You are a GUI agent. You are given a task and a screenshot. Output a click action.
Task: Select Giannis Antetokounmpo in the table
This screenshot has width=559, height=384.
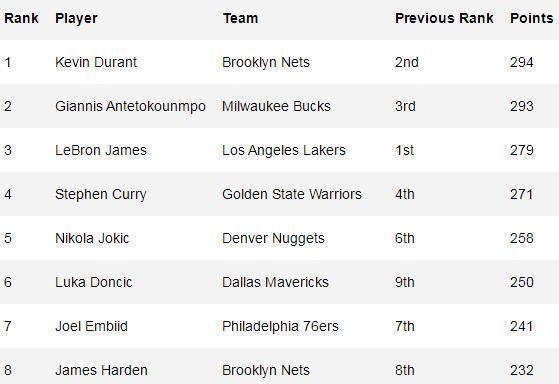[x=130, y=106]
